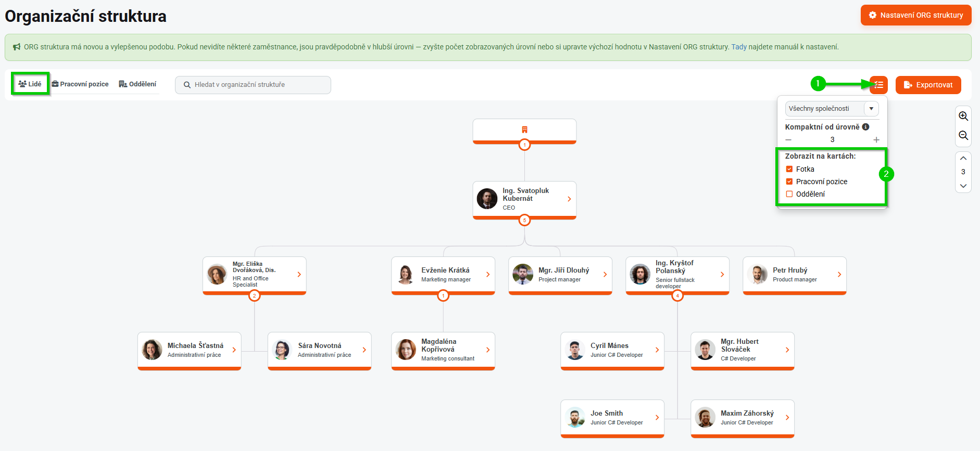Decrease displayed levels with the down chevron

tap(963, 186)
